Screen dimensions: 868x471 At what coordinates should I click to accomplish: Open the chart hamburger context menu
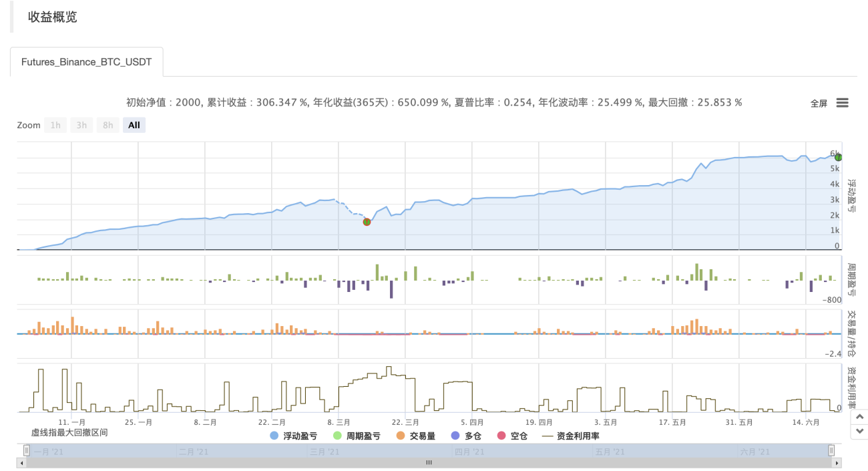click(x=842, y=103)
